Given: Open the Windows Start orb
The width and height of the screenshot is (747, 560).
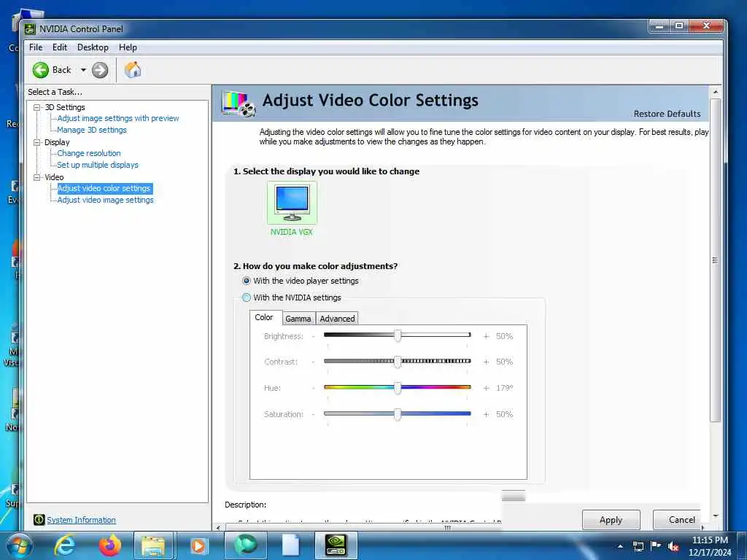Looking at the screenshot, I should [18, 545].
